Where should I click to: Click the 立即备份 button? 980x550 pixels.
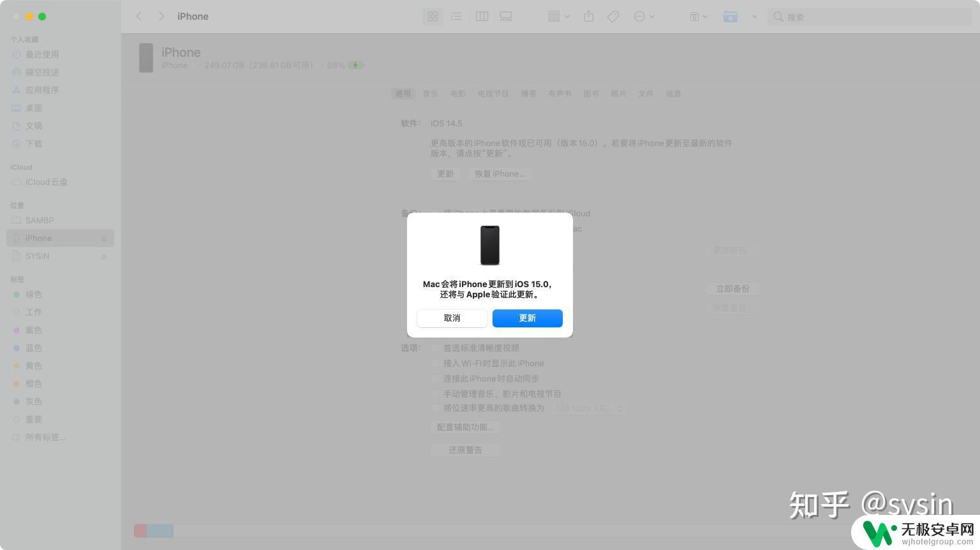(x=732, y=288)
